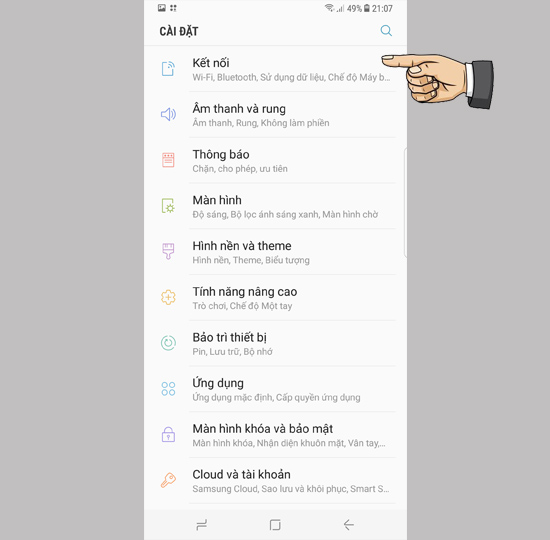Tap the key icon for Cloud và tài khoản
550x540 pixels.
pyautogui.click(x=168, y=480)
